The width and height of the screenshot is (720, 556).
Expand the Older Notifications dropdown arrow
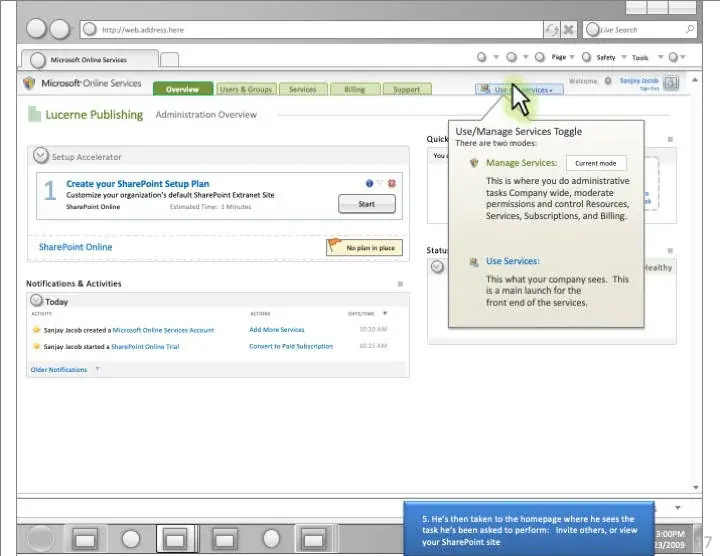point(97,369)
